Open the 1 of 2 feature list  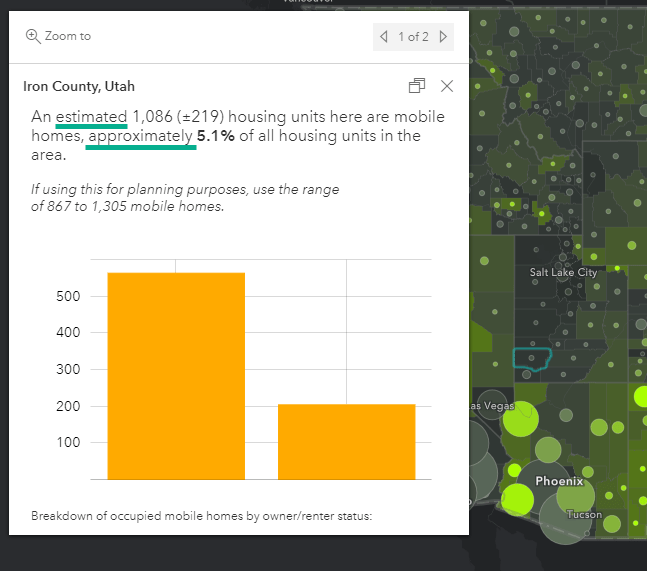[413, 37]
